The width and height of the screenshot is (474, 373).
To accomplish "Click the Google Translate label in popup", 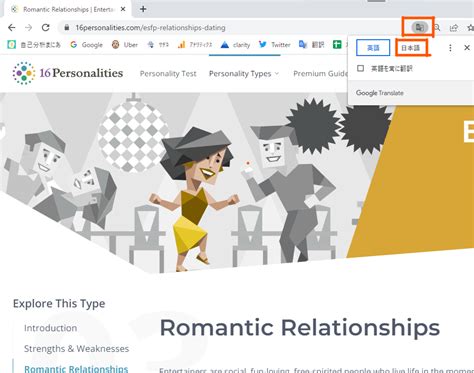I will (380, 93).
